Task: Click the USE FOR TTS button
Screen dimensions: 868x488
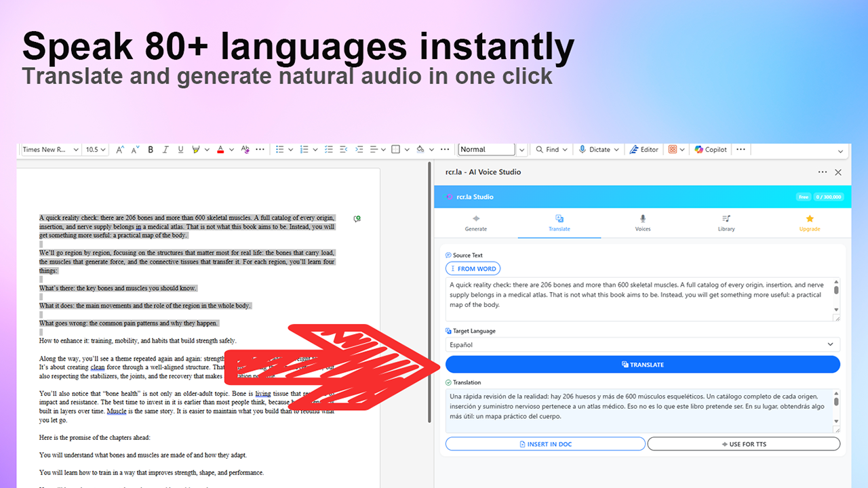Action: point(744,444)
